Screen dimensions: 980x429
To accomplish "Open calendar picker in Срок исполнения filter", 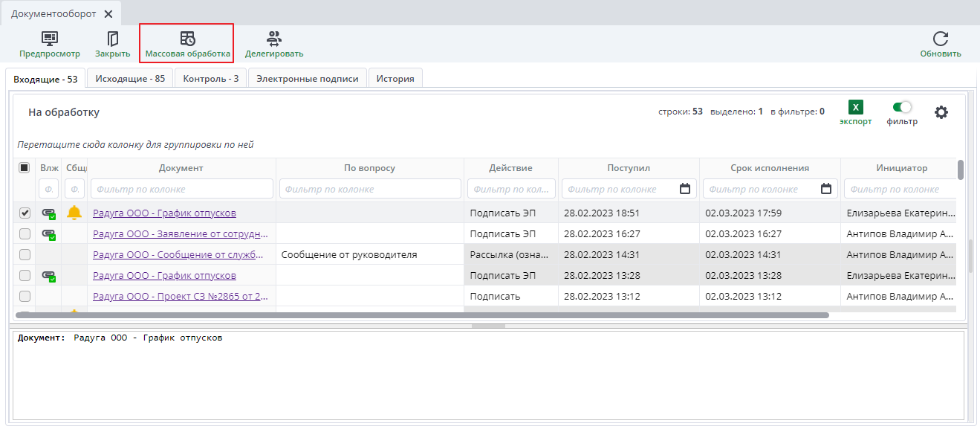I will click(826, 189).
